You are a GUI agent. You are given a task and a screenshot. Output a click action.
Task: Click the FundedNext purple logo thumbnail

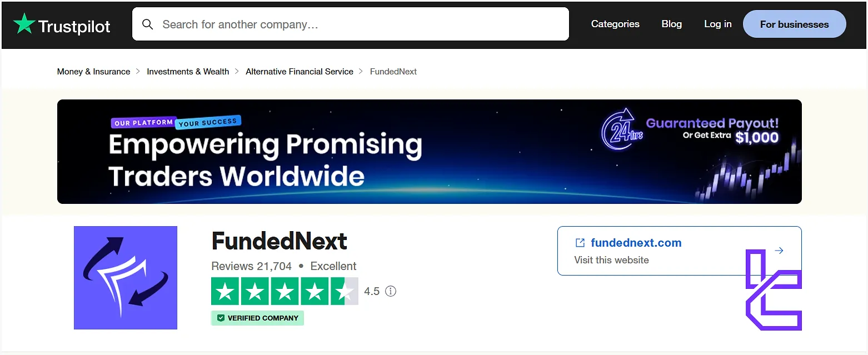125,277
